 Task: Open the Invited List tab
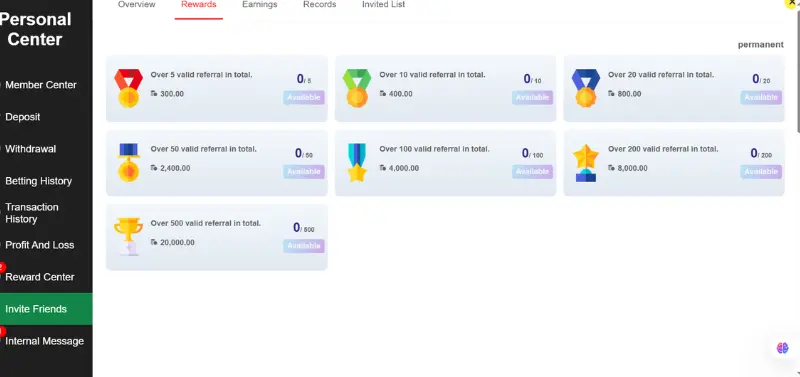pos(384,5)
